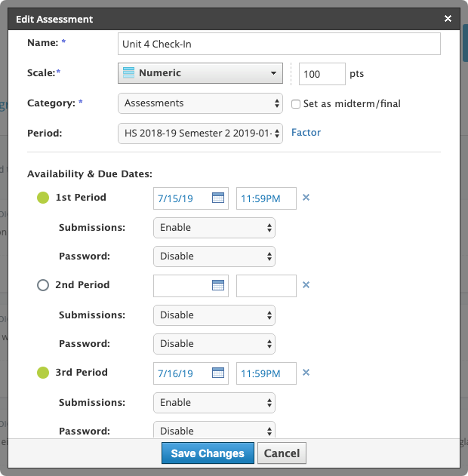The image size is (468, 476).
Task: Click the Factor link
Action: point(306,133)
